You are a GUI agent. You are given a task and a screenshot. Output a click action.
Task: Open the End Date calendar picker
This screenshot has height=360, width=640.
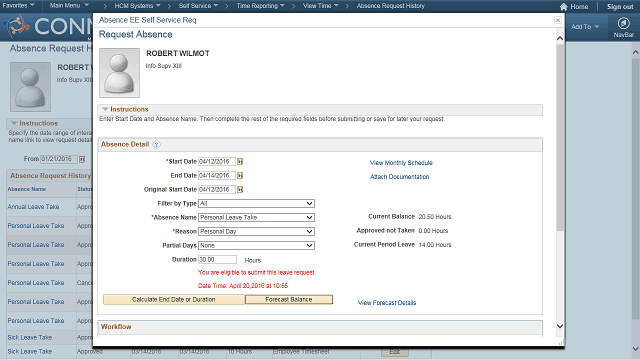click(240, 176)
